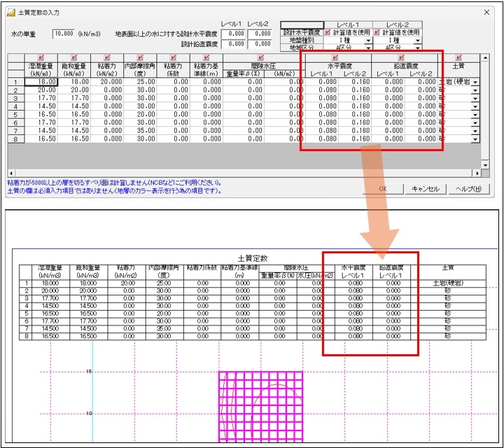Click the grid scroll-up arrow
This screenshot has height=448, width=504.
tap(485, 58)
